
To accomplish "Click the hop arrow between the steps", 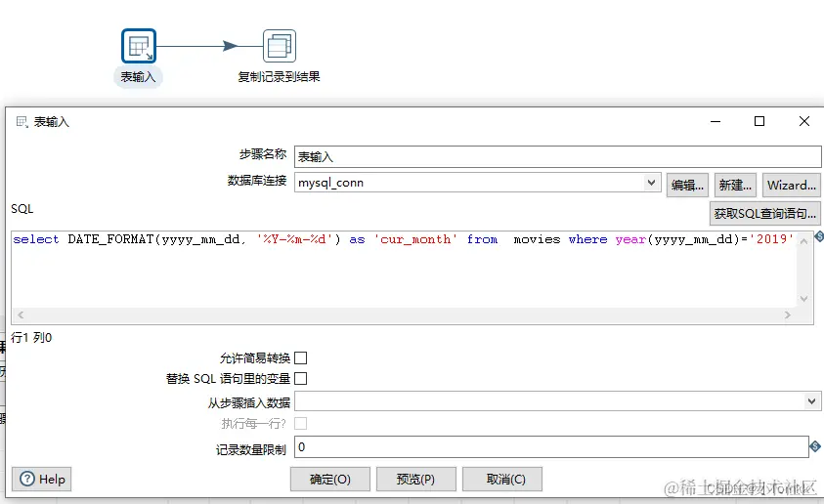I will tap(230, 46).
